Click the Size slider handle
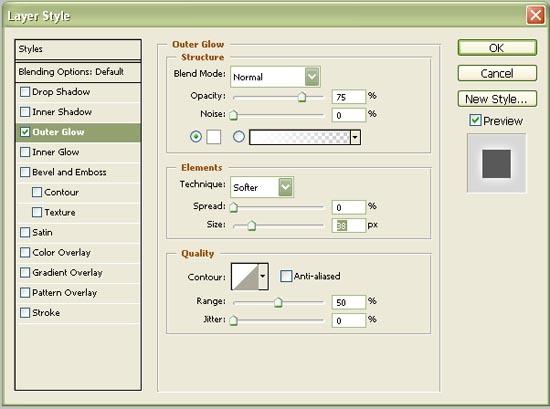 coord(251,226)
